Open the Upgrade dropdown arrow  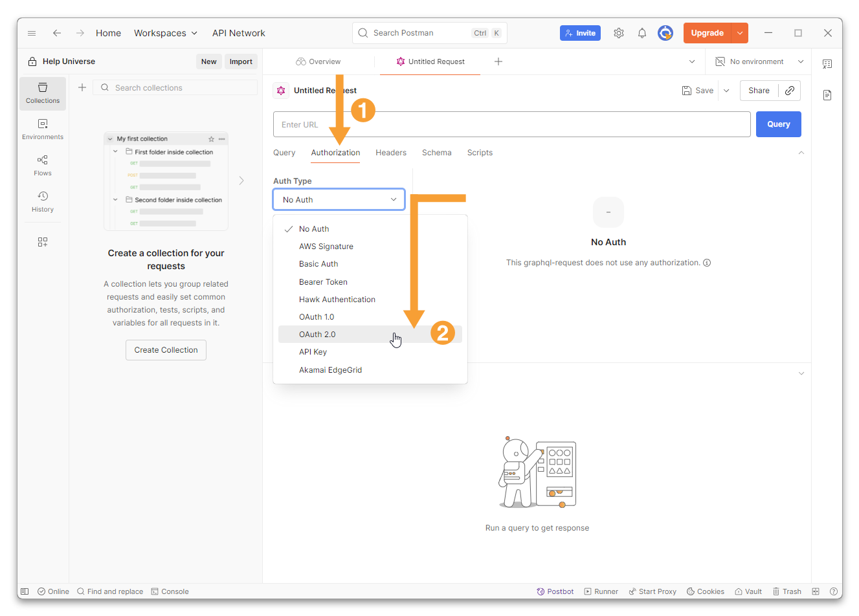[740, 33]
